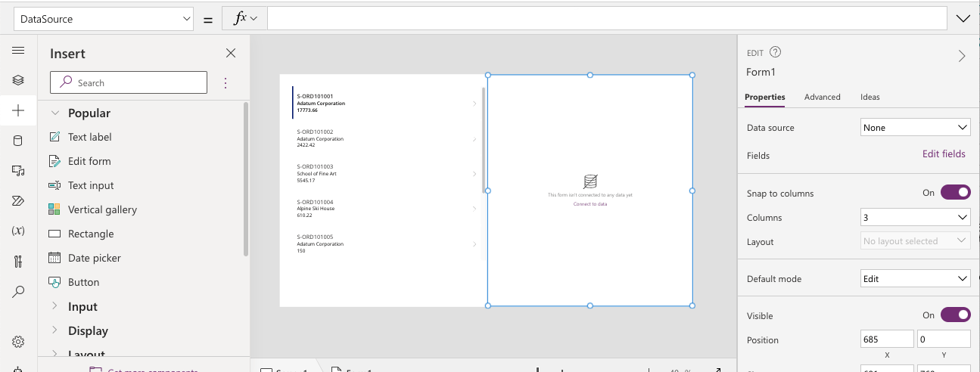This screenshot has width=980, height=372.
Task: Open the DataSource property dropdown
Action: pyautogui.click(x=104, y=19)
